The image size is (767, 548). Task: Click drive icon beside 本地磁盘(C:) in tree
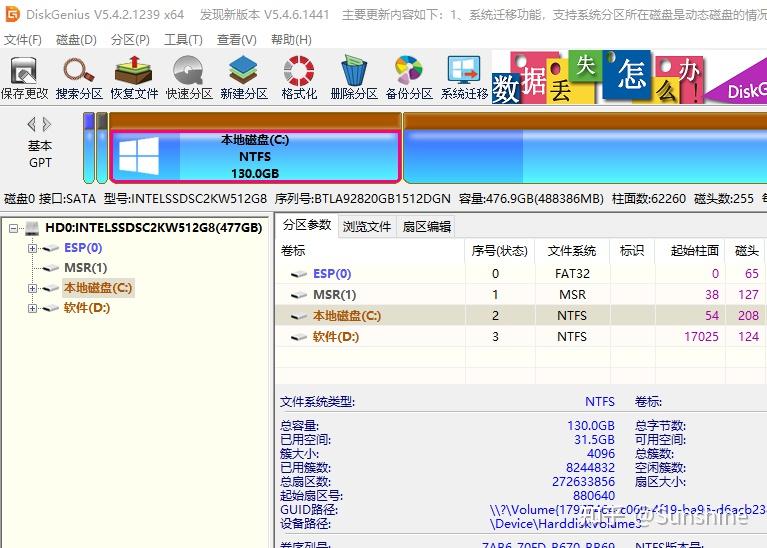(50, 288)
